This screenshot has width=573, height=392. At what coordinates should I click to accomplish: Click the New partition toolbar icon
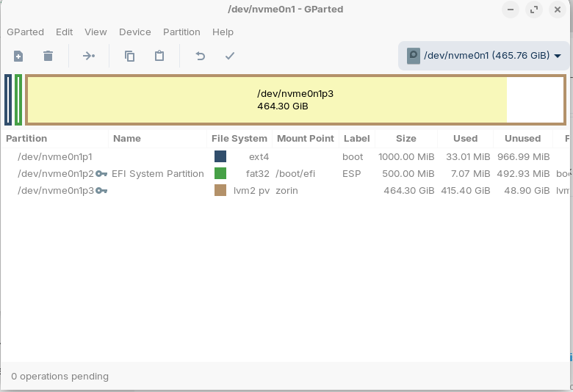(18, 56)
